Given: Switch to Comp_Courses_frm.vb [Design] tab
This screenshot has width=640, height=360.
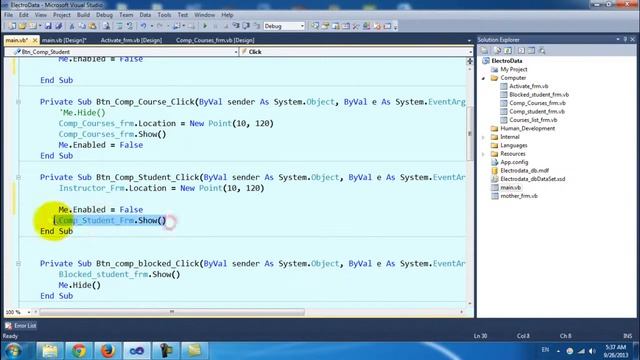Looking at the screenshot, I should click(x=215, y=40).
